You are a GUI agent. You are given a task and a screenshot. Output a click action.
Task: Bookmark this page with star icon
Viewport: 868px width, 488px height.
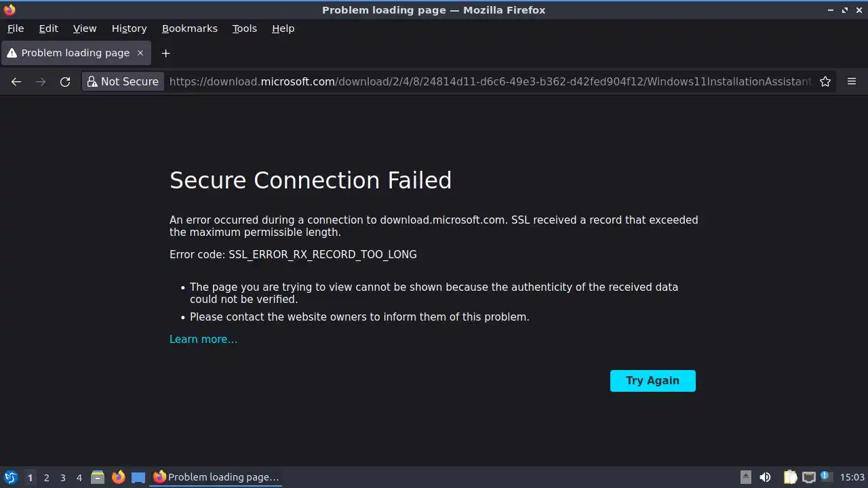825,81
